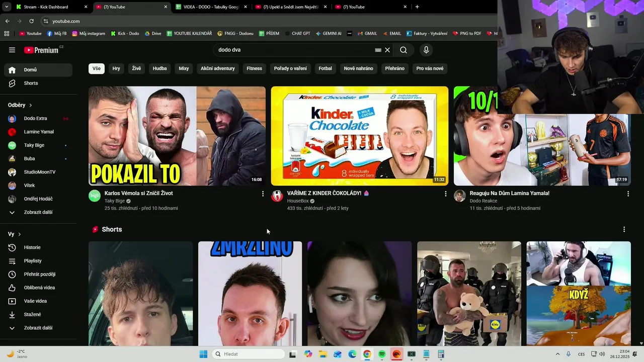Select the Akční adventury chip
Screen dimensions: 644x362
click(x=218, y=68)
